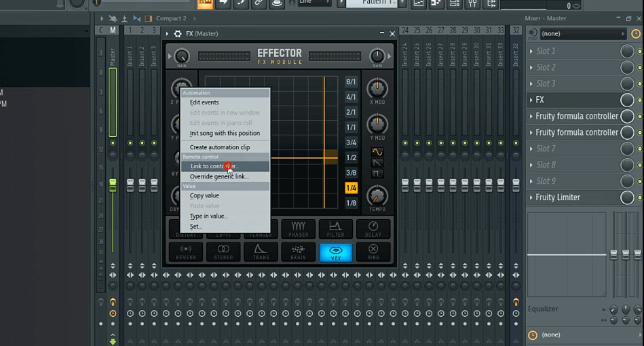This screenshot has width=644, height=346.
Task: Click the orange clock icon beside input selector
Action: (x=635, y=34)
